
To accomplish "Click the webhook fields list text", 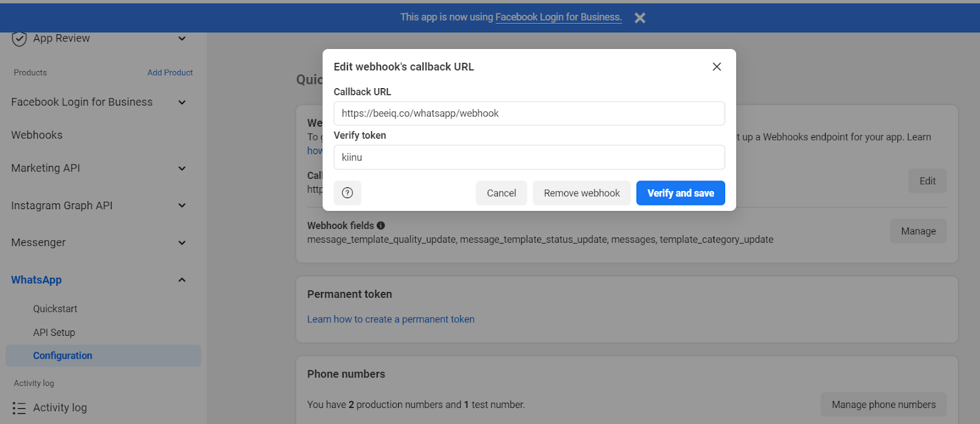I will [x=540, y=239].
